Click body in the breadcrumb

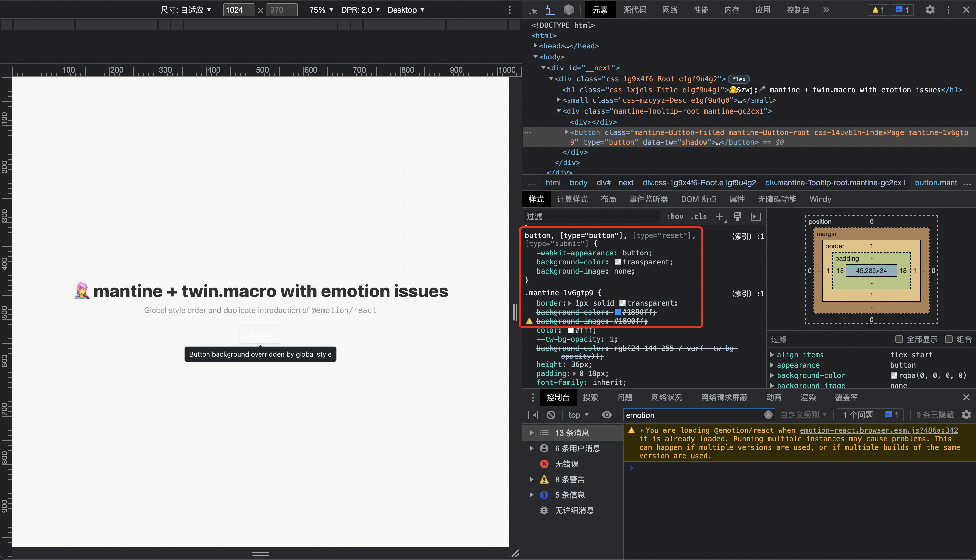tap(578, 183)
